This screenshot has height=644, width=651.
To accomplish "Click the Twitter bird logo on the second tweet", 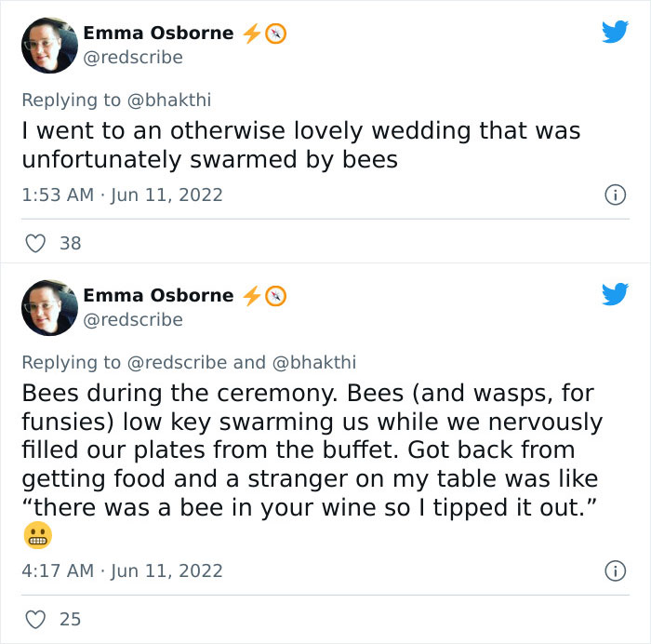I will coord(615,295).
